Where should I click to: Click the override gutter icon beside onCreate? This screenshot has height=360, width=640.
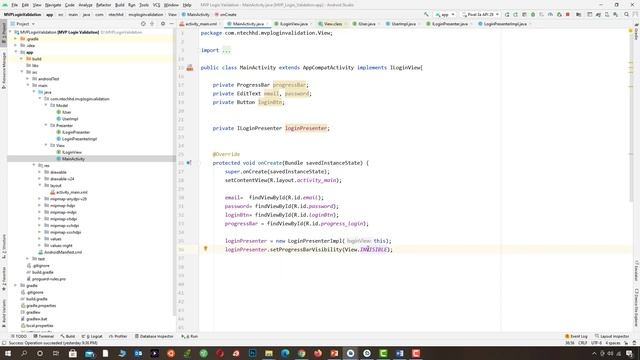point(189,162)
